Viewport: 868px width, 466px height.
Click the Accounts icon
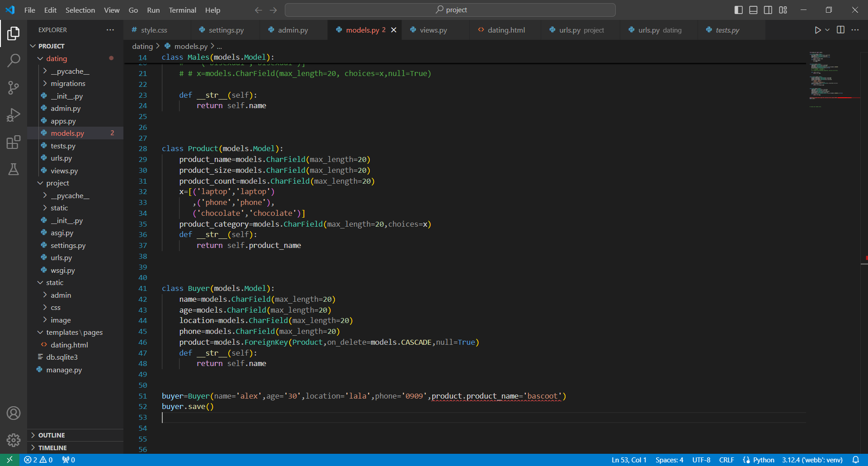(14, 413)
